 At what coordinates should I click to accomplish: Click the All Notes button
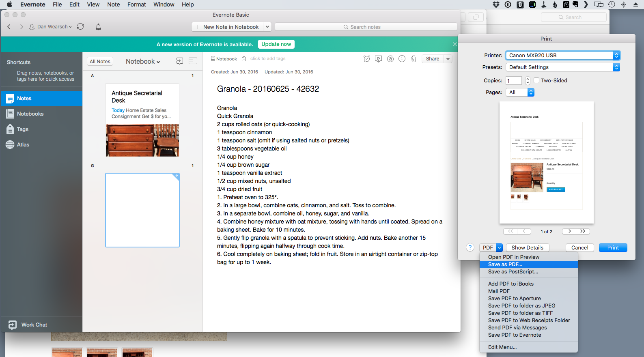coord(100,62)
